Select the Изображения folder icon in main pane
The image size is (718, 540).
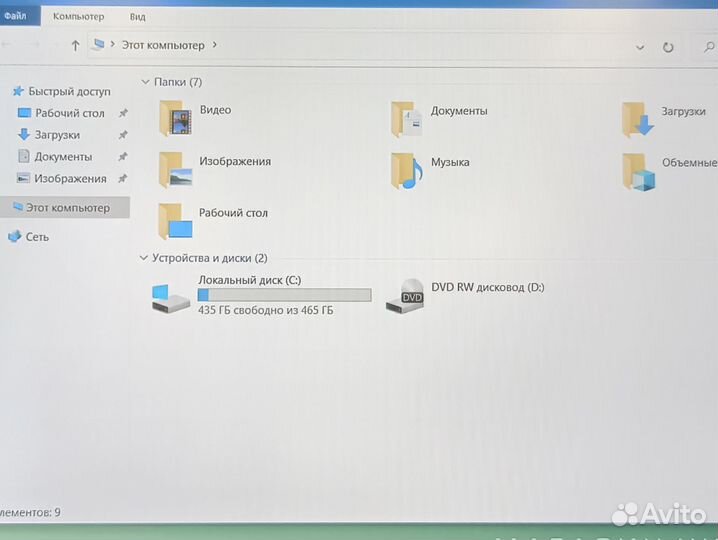175,170
